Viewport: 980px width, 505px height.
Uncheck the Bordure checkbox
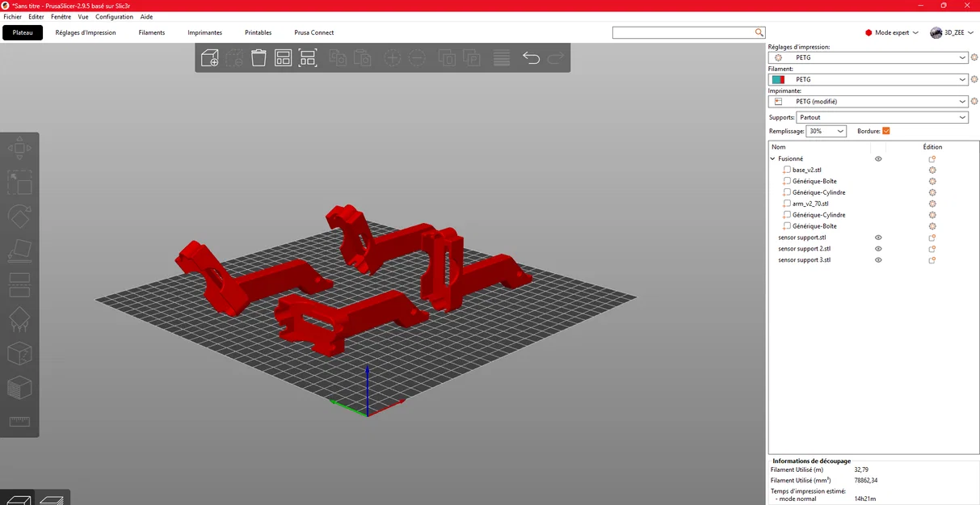coord(886,131)
